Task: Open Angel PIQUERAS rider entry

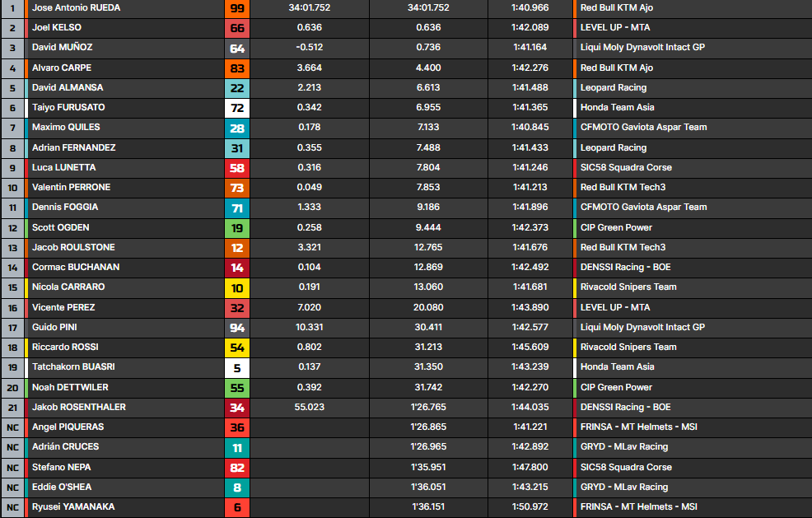Action: point(68,427)
